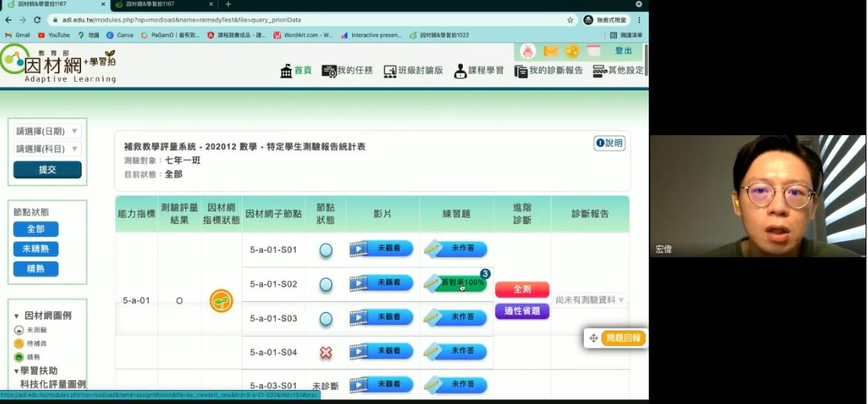Open 我的任務 in the navigation menu

pyautogui.click(x=347, y=71)
